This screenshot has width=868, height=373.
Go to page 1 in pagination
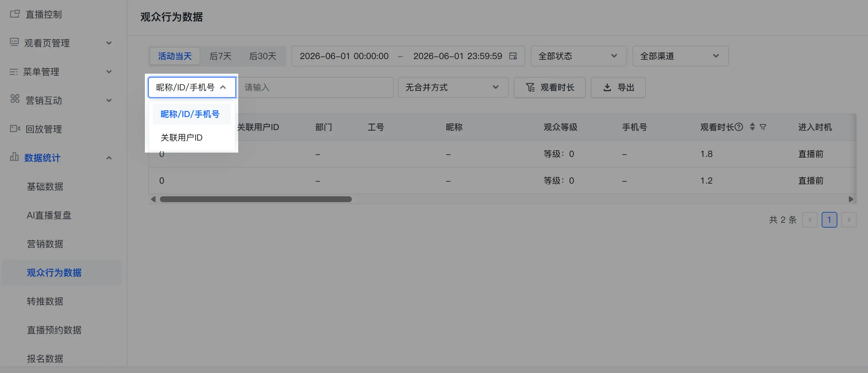(829, 220)
